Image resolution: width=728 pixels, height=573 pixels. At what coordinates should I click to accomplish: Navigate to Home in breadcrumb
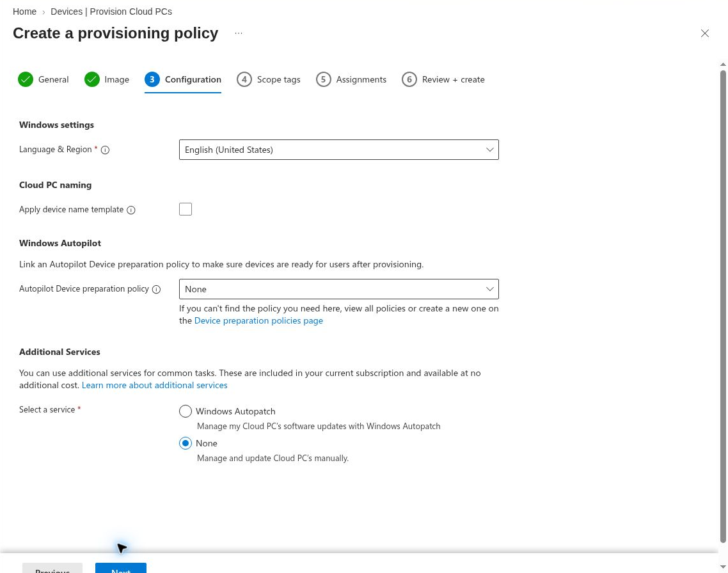coord(24,12)
